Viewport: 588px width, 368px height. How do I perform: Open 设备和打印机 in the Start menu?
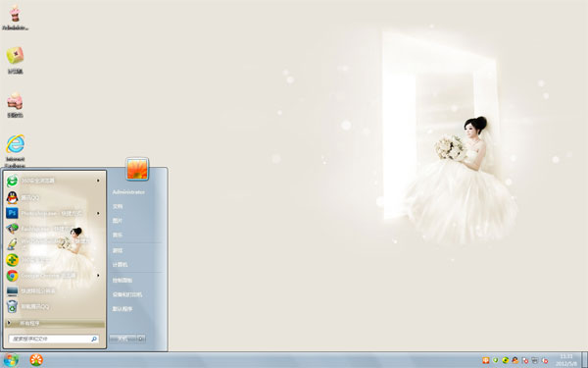pyautogui.click(x=127, y=294)
